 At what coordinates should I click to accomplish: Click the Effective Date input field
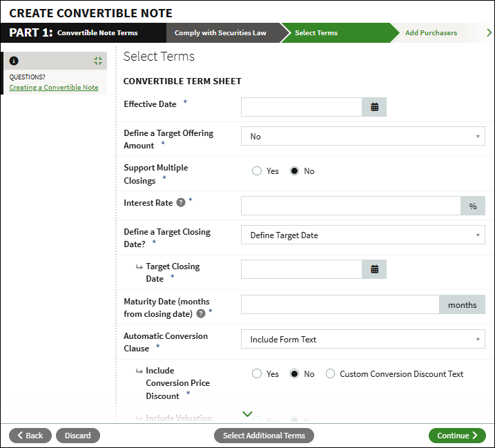point(302,107)
